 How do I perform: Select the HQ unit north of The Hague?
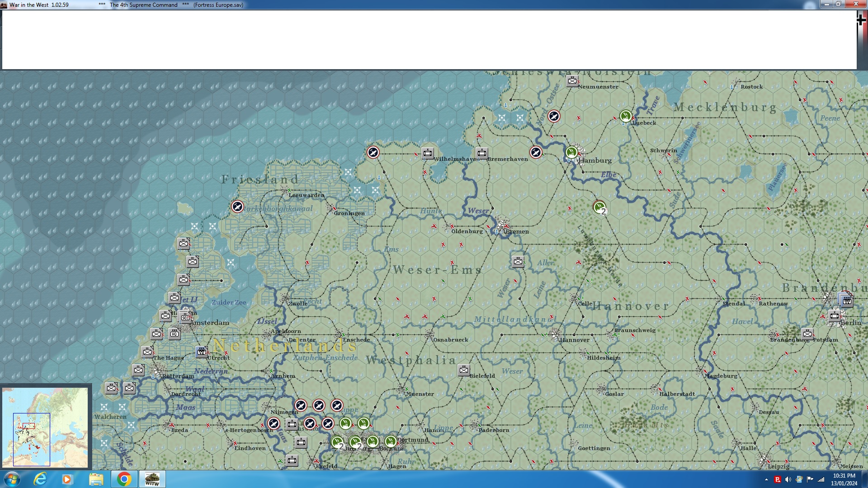coord(175,334)
